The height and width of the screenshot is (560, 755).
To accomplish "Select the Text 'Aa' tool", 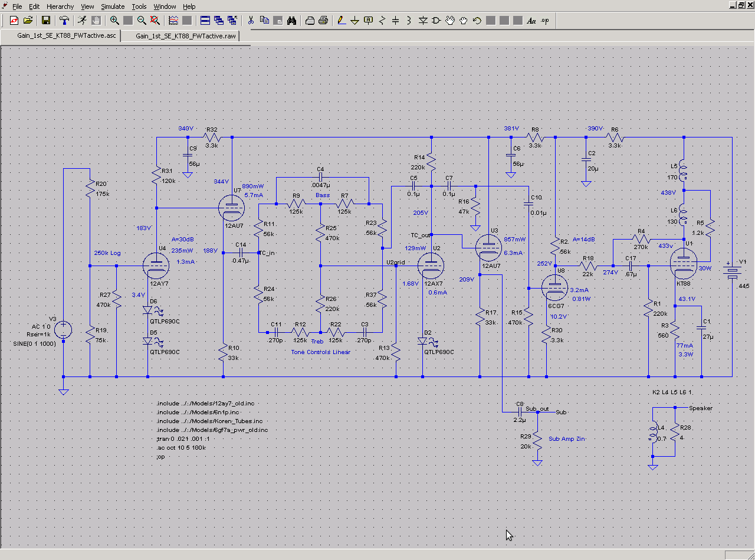I will (x=531, y=21).
